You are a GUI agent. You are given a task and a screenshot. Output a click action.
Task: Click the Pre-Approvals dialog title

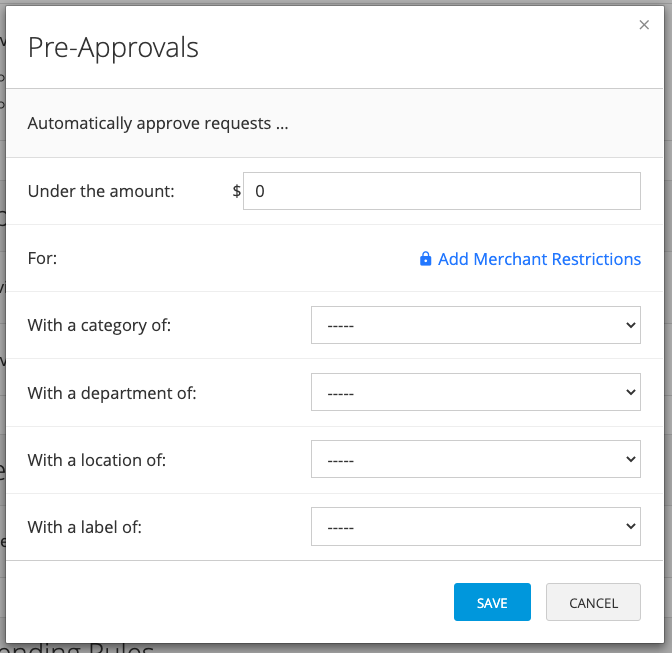113,47
